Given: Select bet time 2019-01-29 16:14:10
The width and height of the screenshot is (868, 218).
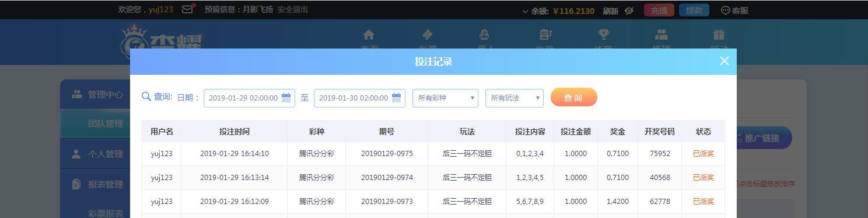Looking at the screenshot, I should click(x=235, y=154).
